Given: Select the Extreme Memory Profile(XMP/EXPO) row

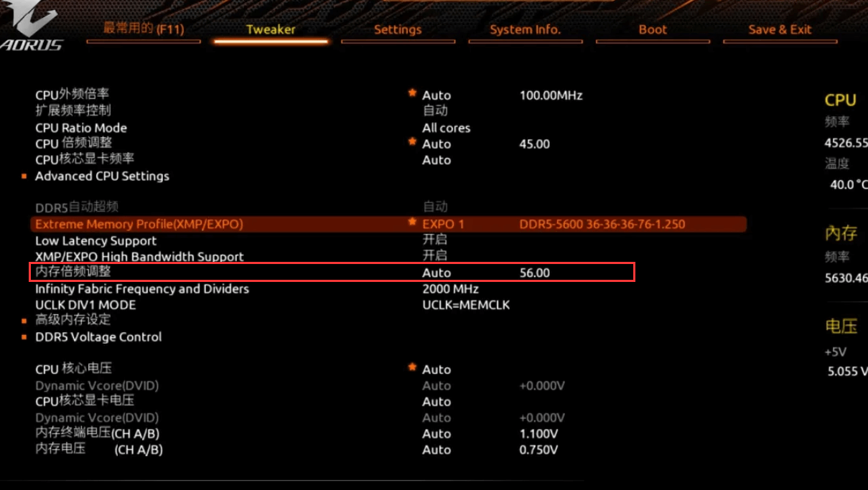Looking at the screenshot, I should pos(139,224).
